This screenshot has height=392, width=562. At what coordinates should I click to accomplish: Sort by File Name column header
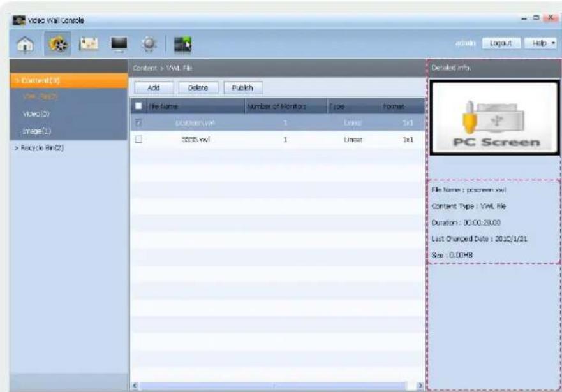[195, 106]
